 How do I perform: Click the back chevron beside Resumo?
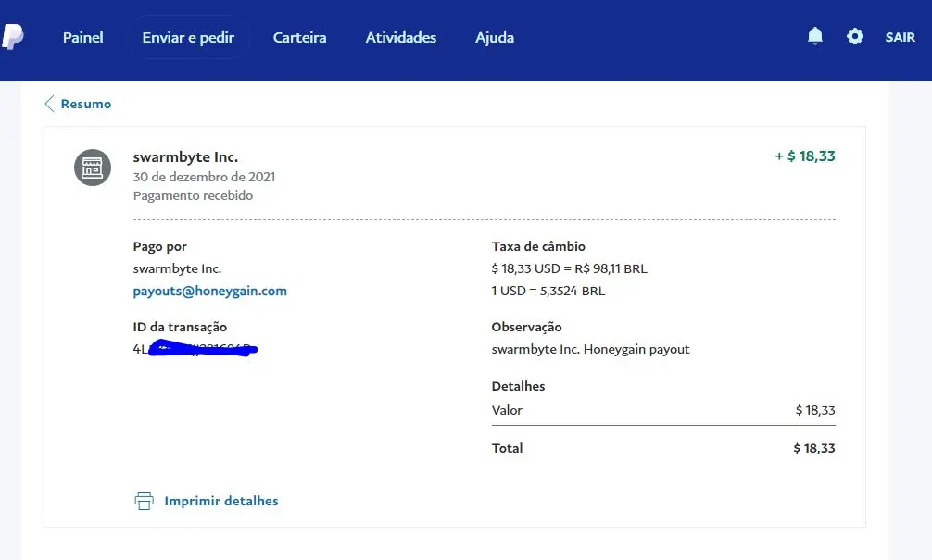point(49,104)
